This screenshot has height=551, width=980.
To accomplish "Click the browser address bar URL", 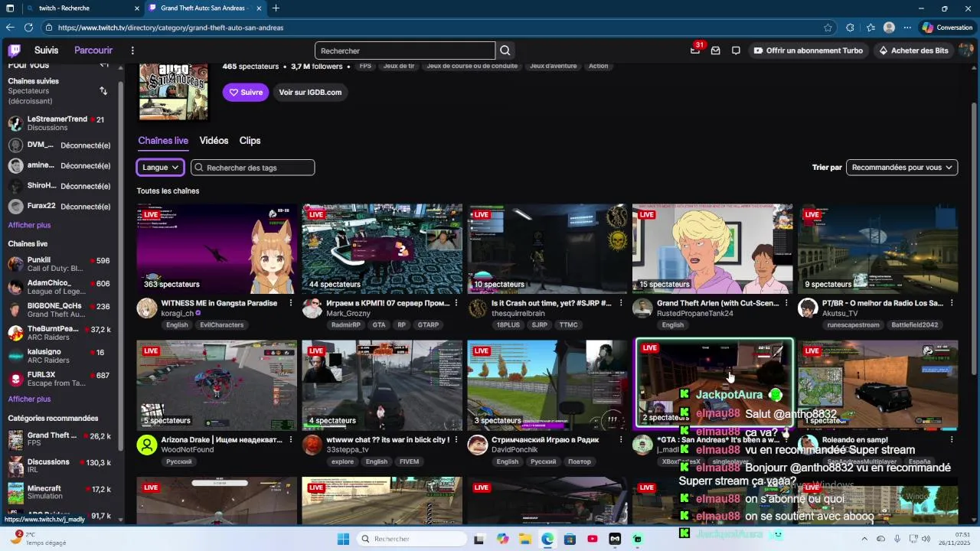I will (x=171, y=28).
